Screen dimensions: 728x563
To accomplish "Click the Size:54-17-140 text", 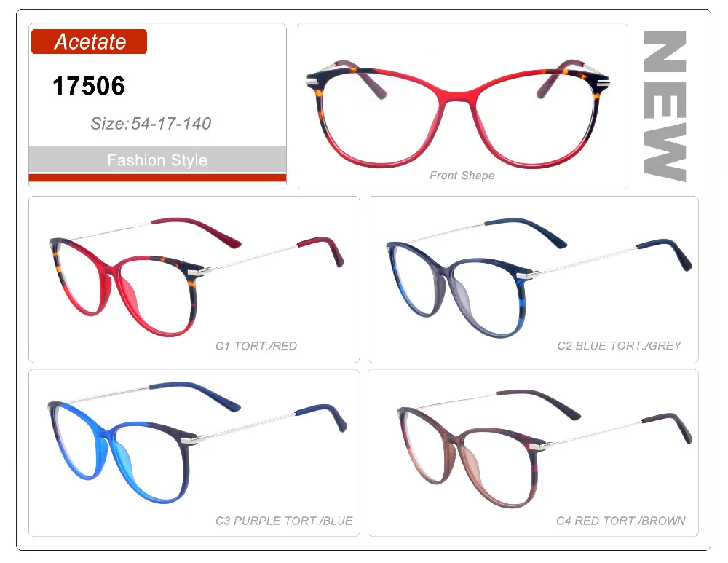I will pos(151,124).
